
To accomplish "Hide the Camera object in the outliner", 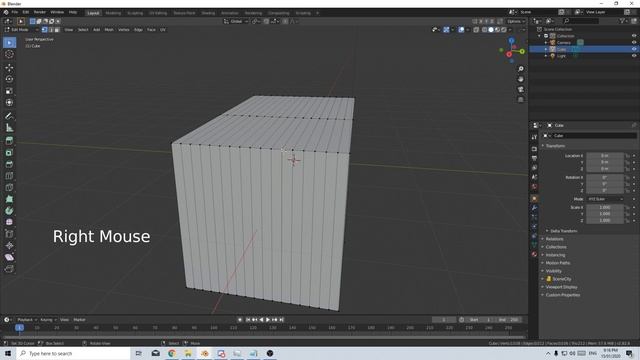I will pos(634,42).
